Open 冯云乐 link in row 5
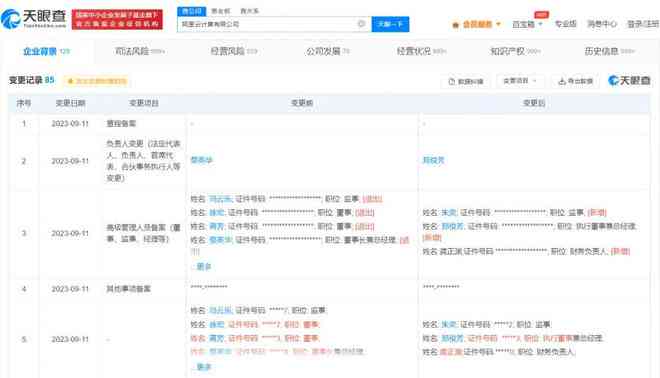 [221, 310]
